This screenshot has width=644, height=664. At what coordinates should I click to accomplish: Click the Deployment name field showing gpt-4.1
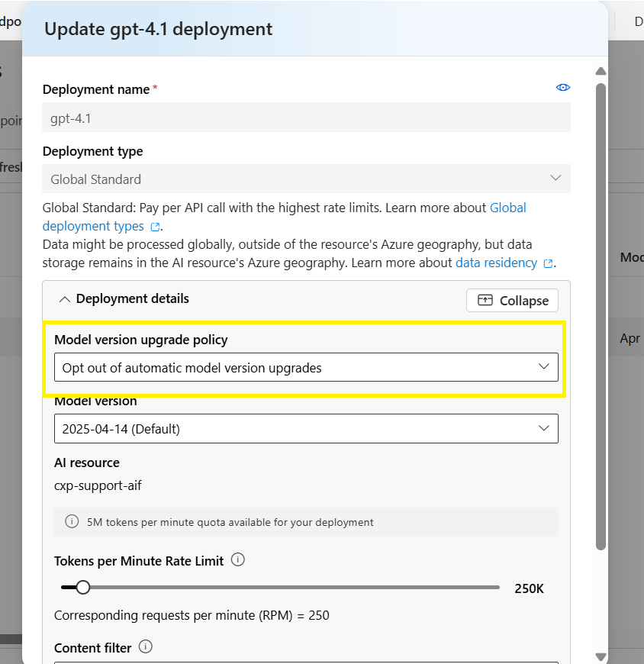click(x=306, y=118)
